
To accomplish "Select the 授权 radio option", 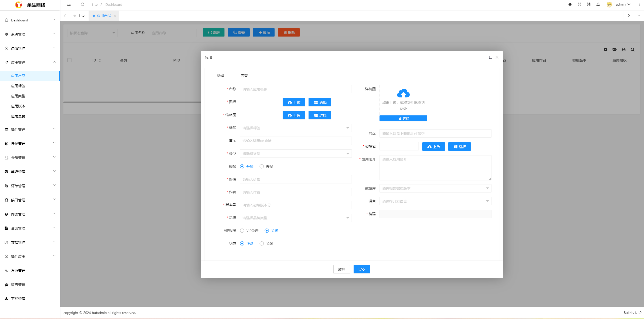I will coord(262,166).
